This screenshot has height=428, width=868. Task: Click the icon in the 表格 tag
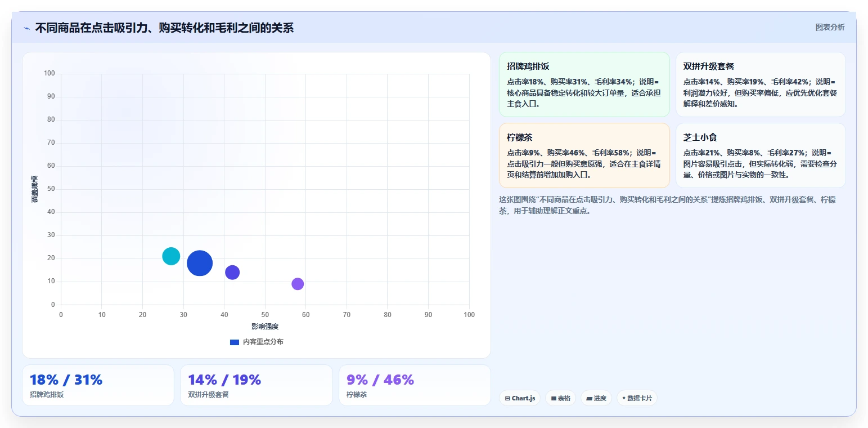554,398
